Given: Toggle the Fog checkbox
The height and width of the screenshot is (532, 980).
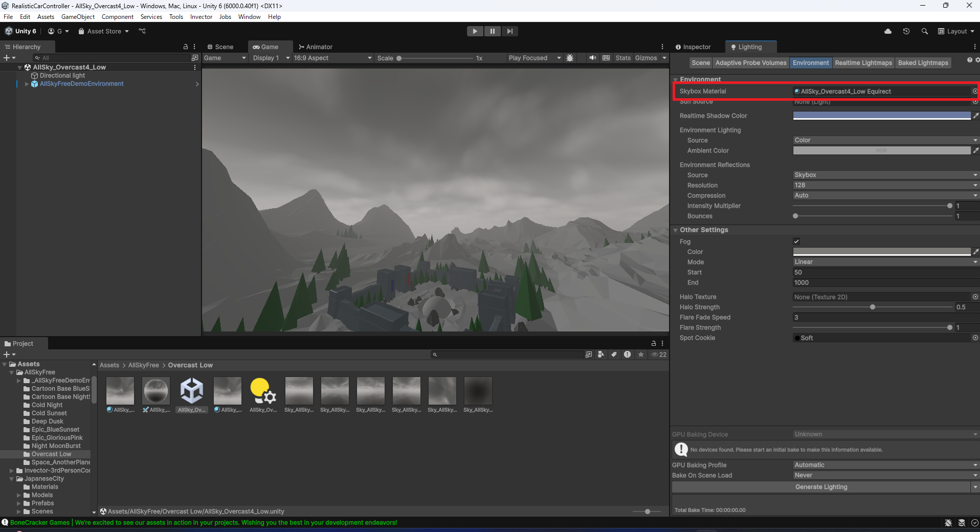Looking at the screenshot, I should pyautogui.click(x=796, y=241).
